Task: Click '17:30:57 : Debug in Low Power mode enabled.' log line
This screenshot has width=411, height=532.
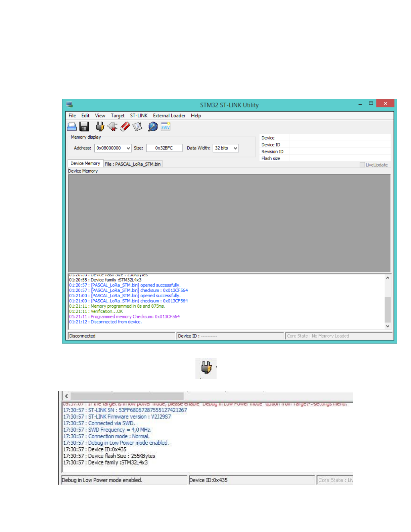Action: [x=116, y=443]
